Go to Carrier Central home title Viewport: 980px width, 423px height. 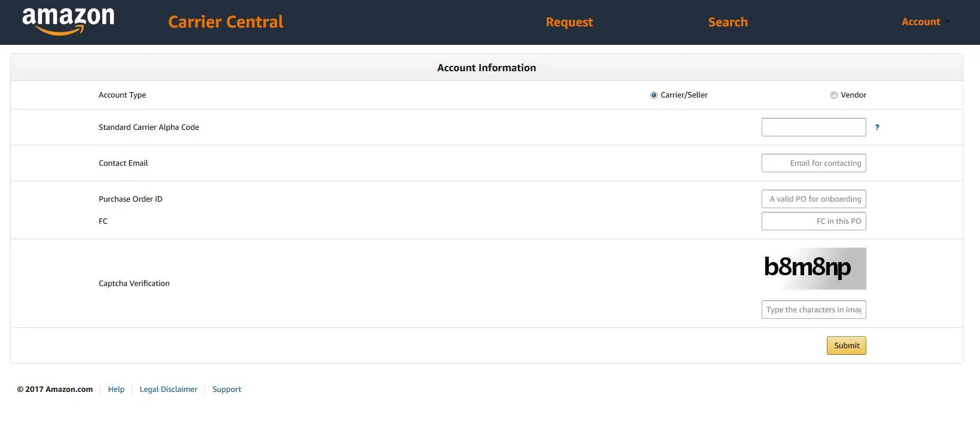click(226, 22)
